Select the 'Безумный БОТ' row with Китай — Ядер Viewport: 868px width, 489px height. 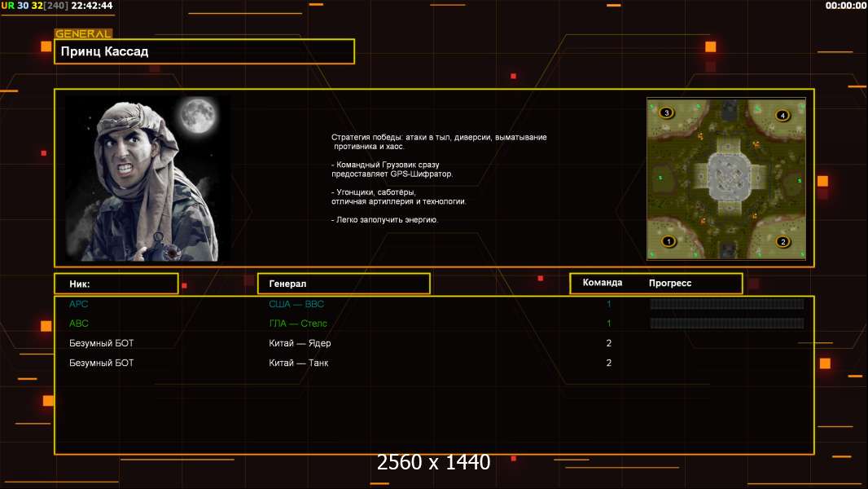(x=434, y=343)
